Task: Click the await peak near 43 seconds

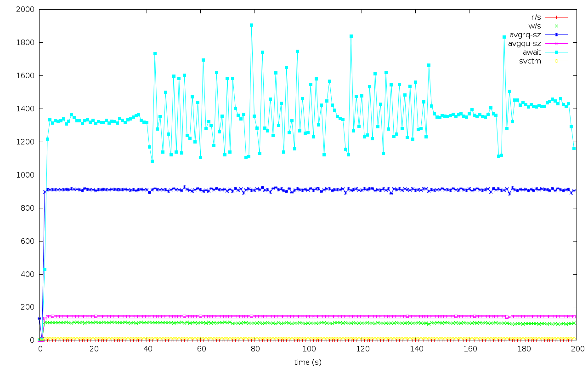Action: point(155,53)
